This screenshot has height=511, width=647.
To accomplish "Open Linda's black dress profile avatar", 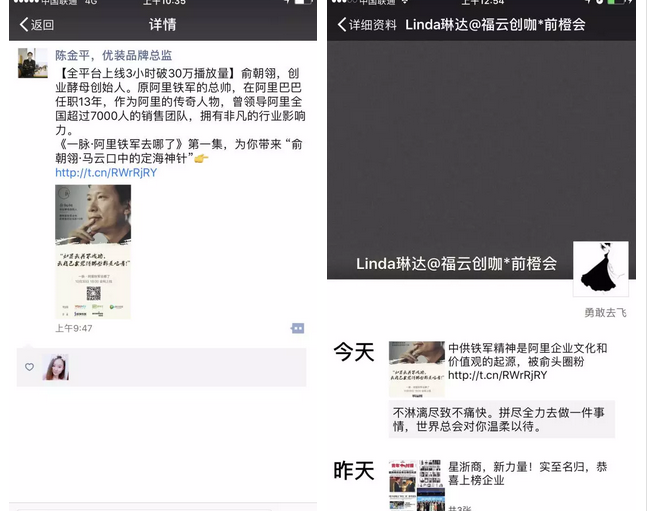I will pos(601,269).
